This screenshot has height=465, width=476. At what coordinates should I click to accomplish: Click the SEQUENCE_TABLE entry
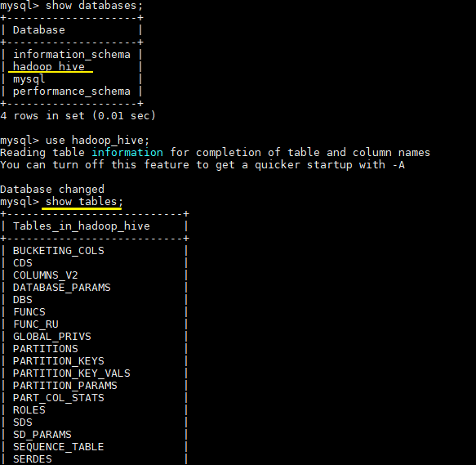click(x=59, y=447)
